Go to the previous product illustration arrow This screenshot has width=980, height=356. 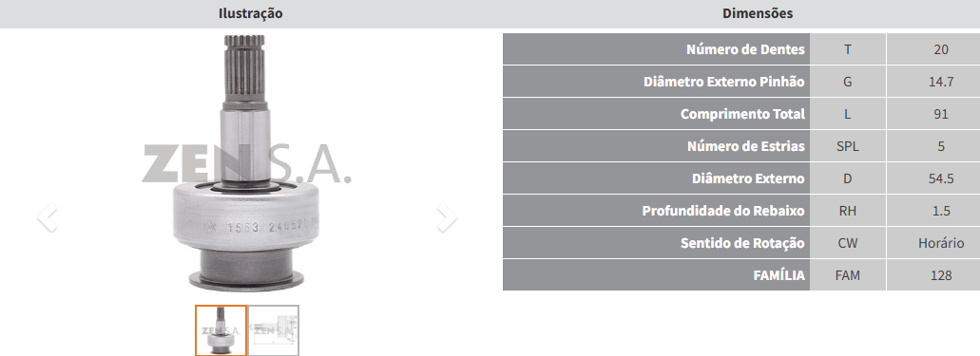pyautogui.click(x=47, y=218)
